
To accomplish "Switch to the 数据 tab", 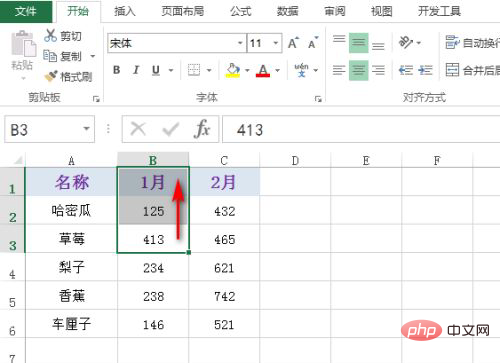I will (287, 11).
